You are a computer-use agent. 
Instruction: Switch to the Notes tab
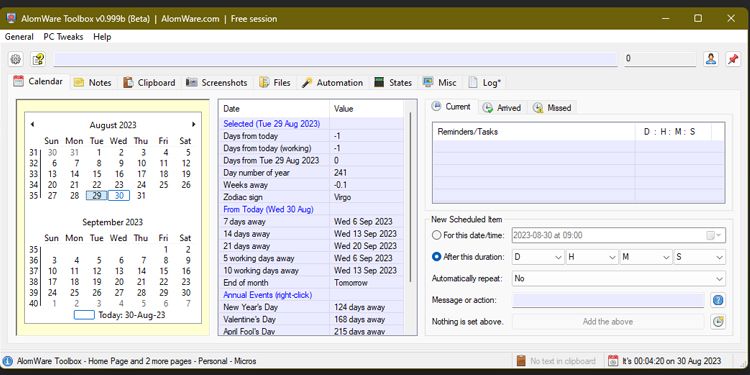coord(93,82)
